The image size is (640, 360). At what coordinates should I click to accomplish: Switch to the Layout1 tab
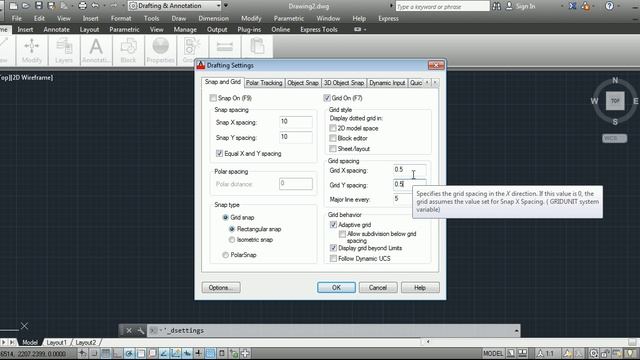56,342
